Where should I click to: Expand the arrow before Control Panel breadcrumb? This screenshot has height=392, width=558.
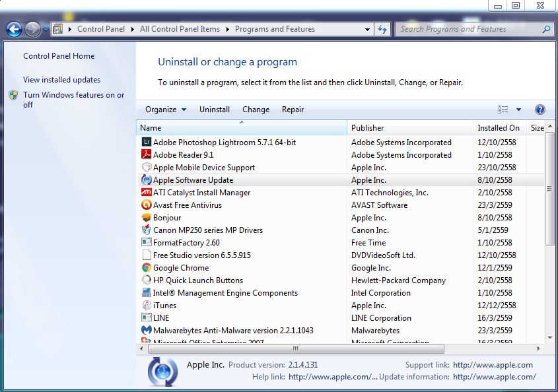point(70,29)
